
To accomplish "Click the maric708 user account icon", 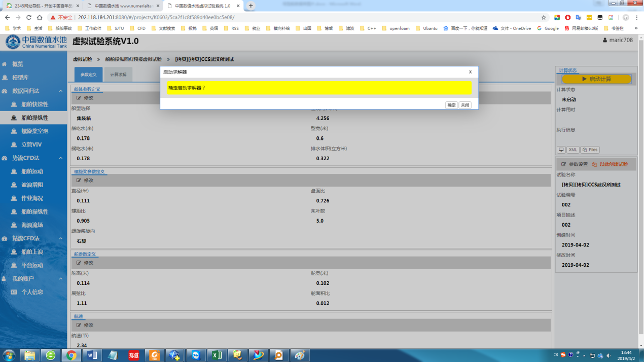I will (x=604, y=41).
